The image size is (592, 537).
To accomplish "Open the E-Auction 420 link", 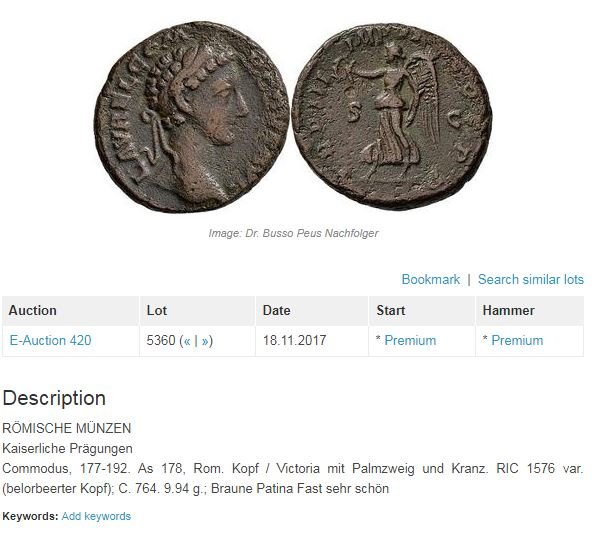I will (50, 340).
